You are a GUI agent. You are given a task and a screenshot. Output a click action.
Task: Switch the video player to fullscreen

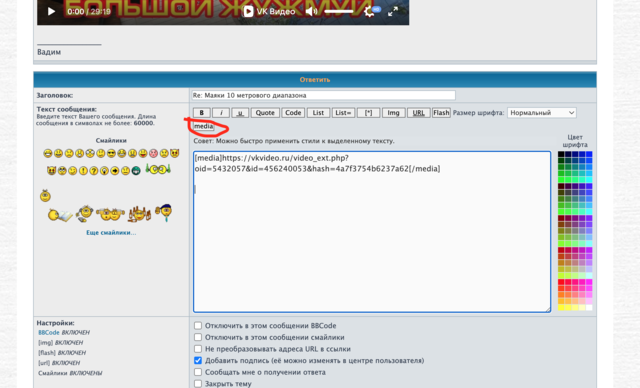393,11
